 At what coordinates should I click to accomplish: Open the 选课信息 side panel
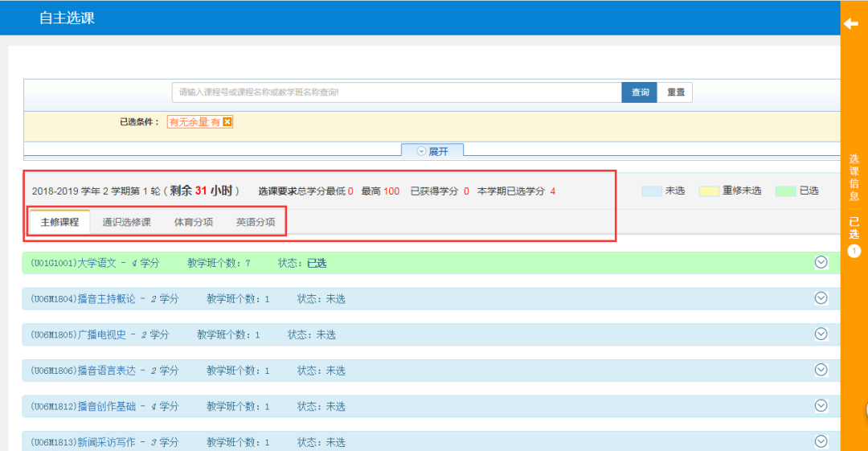point(854,178)
